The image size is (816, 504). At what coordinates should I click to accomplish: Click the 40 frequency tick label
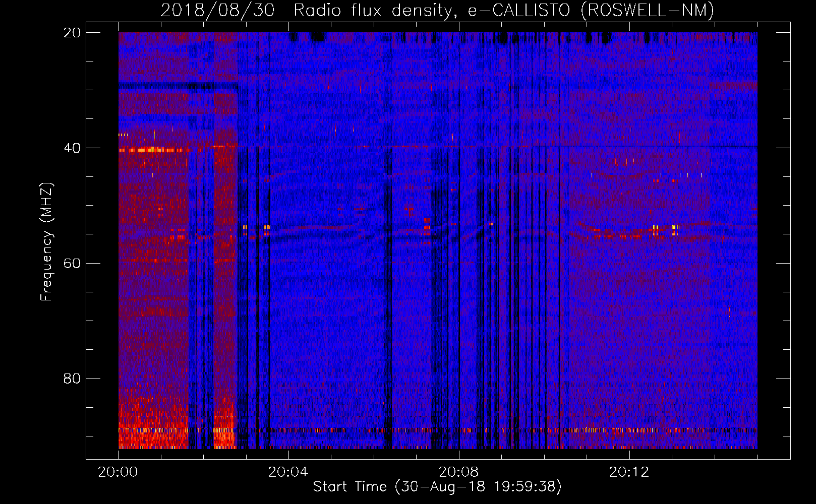72,148
